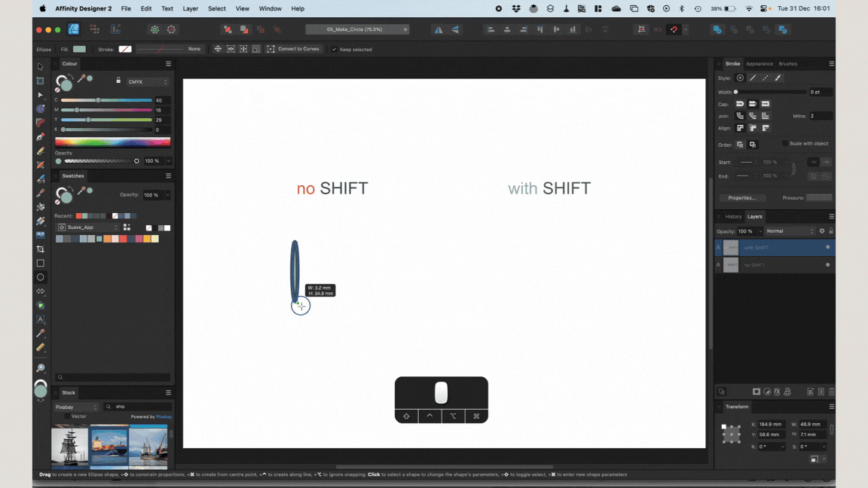This screenshot has height=488, width=868.
Task: Toggle visibility of the with SHIFT layer
Action: pos(828,247)
